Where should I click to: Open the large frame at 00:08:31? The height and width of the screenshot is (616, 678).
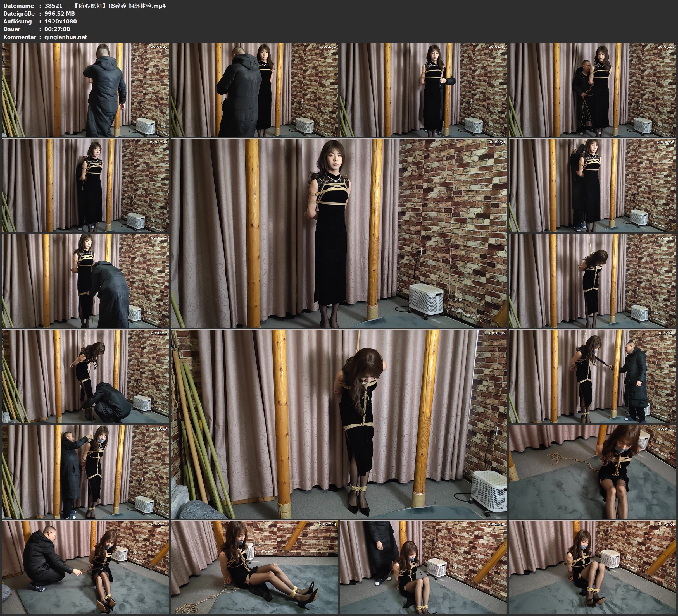tap(339, 233)
